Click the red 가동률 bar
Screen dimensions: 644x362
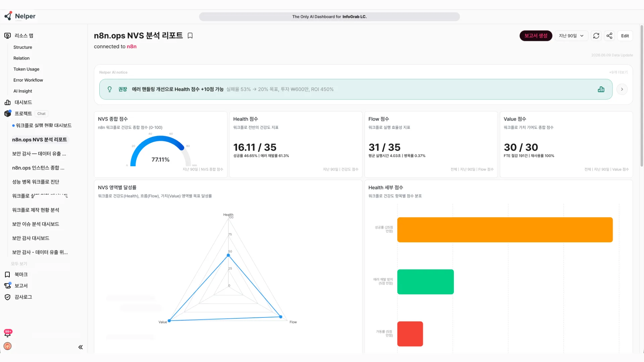(x=410, y=334)
